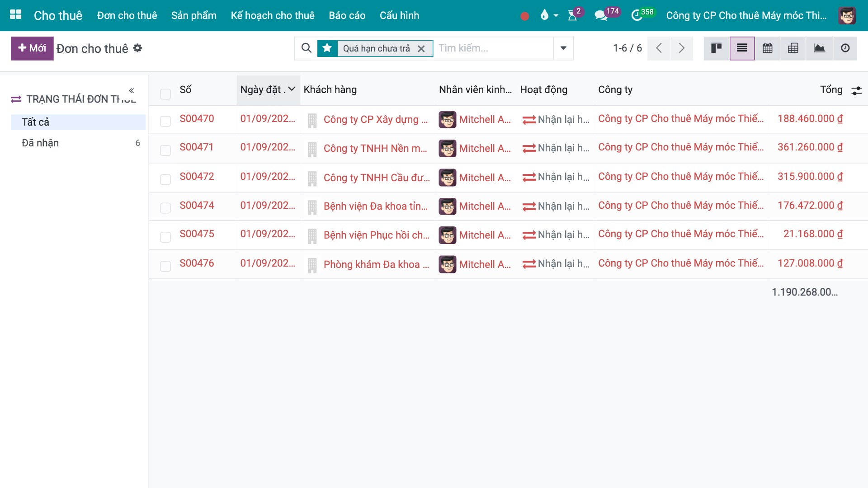Open the conversations chat icon

pos(600,16)
